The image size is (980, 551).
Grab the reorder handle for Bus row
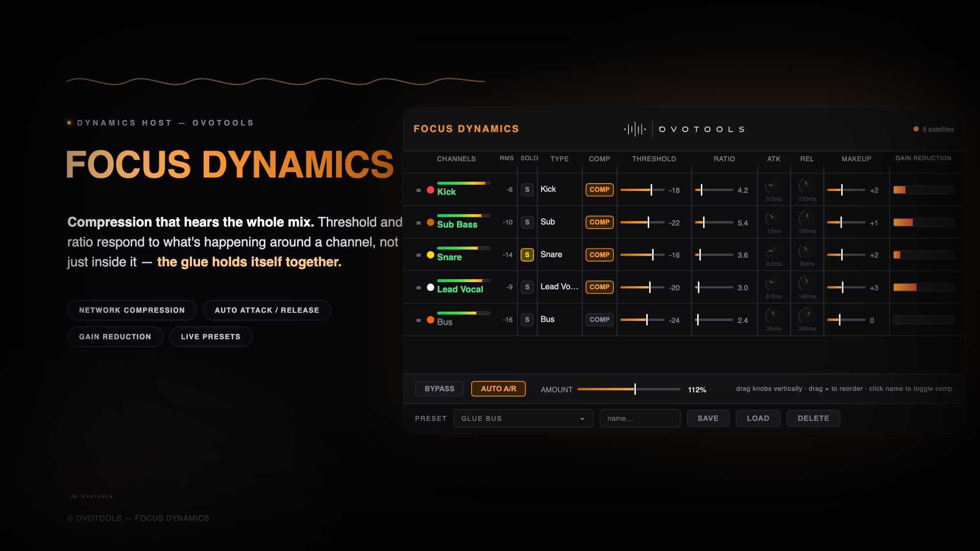(419, 320)
